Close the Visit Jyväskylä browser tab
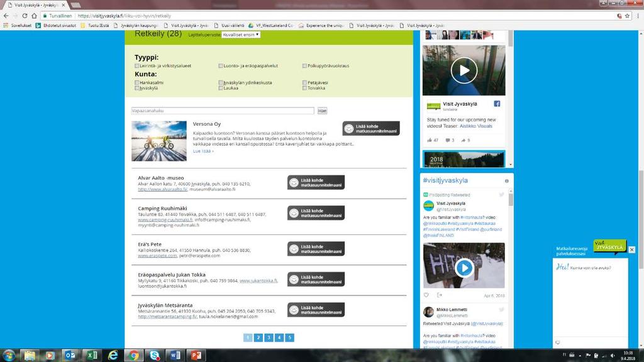 point(64,5)
